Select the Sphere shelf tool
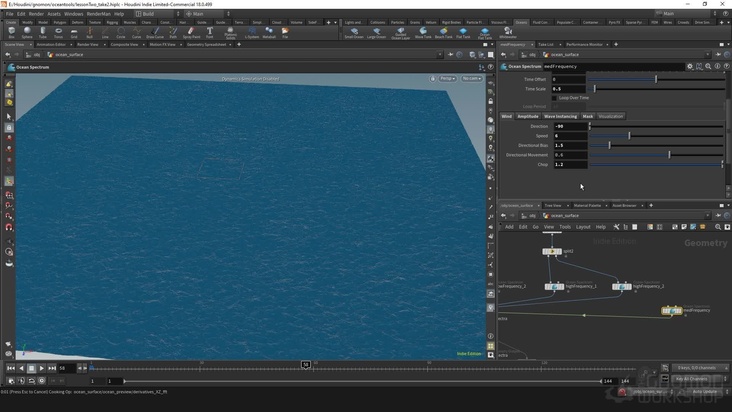The image size is (732, 412). (27, 32)
